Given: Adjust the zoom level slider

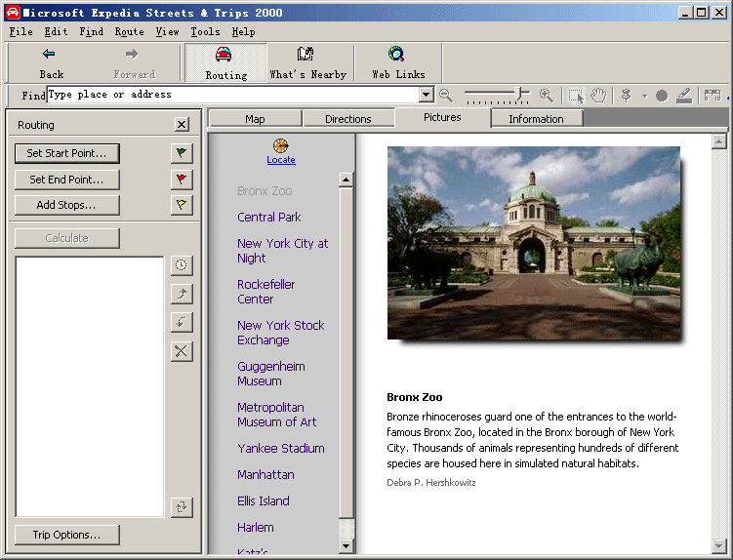Looking at the screenshot, I should 520,94.
